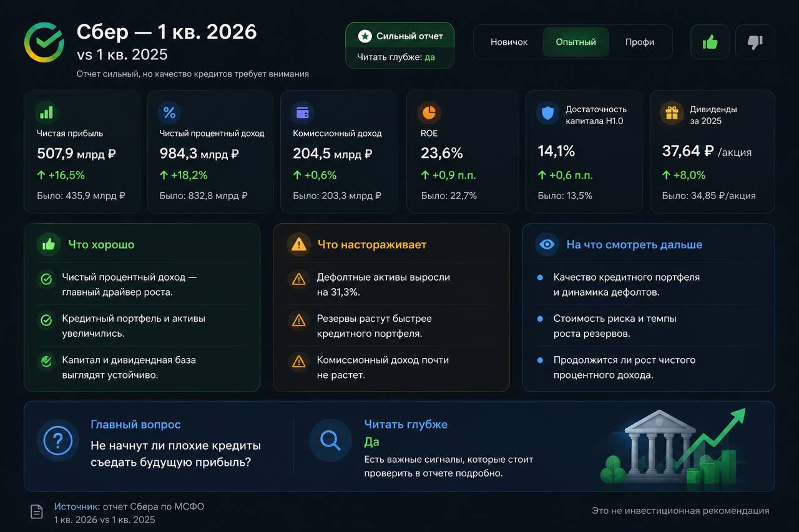Click the star icon in Сильный отчет badge
Viewport: 799px width, 532px height.
(365, 36)
